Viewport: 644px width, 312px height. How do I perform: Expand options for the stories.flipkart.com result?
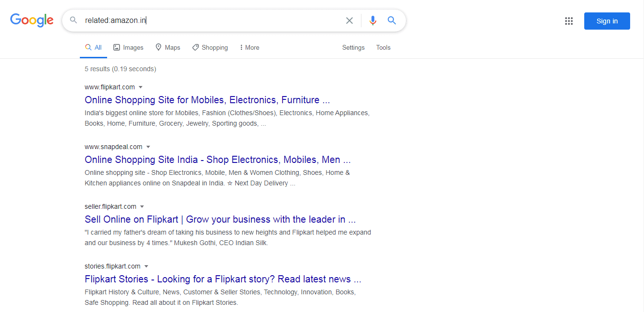tap(146, 266)
